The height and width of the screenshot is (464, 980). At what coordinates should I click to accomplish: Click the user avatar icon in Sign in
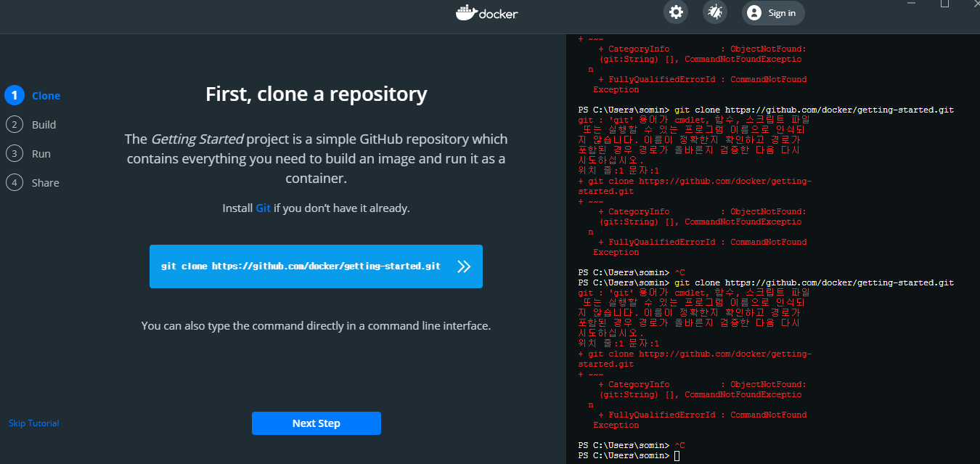click(754, 12)
